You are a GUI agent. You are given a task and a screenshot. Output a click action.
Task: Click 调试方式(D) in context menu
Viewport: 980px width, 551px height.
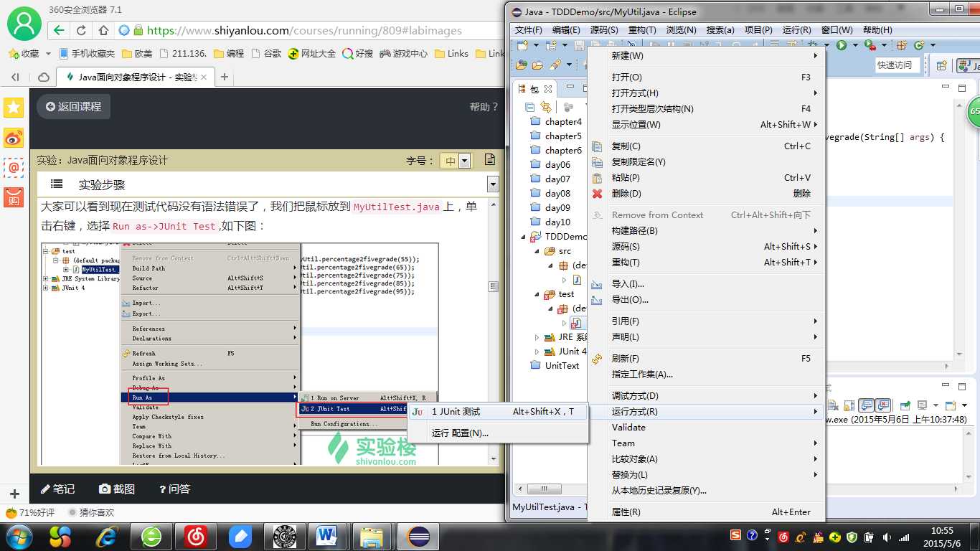pyautogui.click(x=707, y=396)
